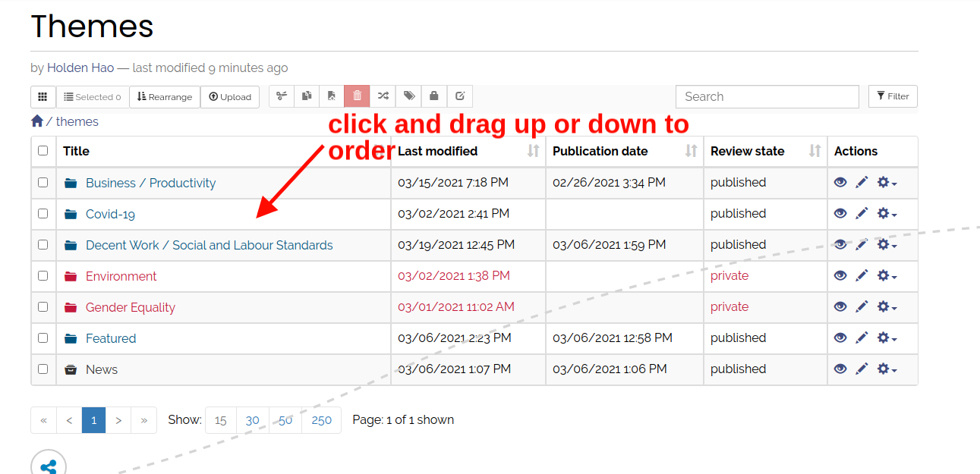The width and height of the screenshot is (980, 474).
Task: Edit Covid-19 using its pencil icon
Action: (862, 214)
